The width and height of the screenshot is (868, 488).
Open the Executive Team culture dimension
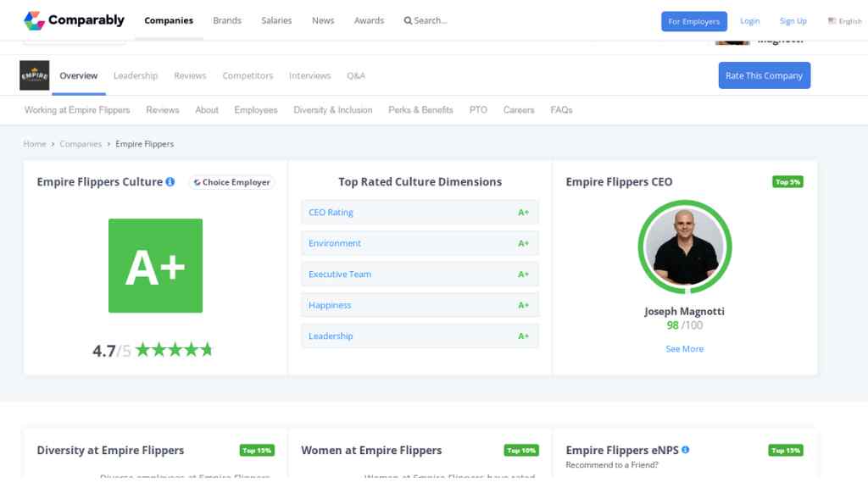[420, 274]
